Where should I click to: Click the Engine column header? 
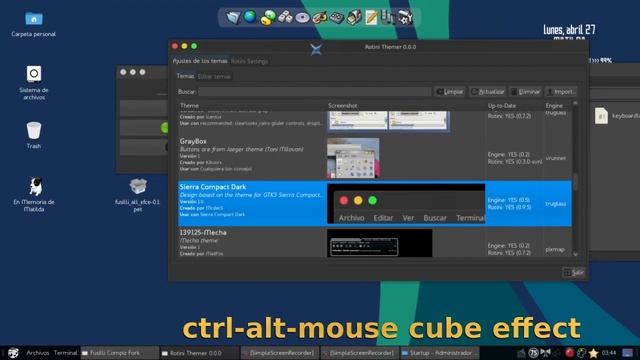(558, 106)
